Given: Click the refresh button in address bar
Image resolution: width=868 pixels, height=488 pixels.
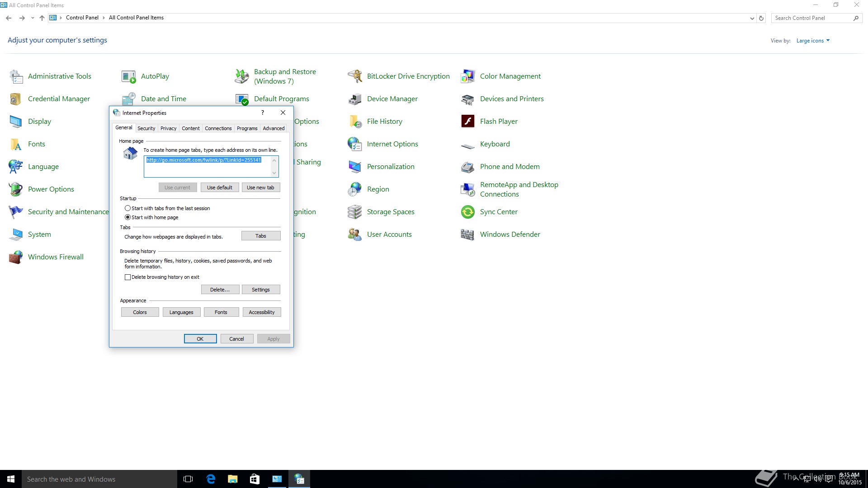Looking at the screenshot, I should [761, 19].
